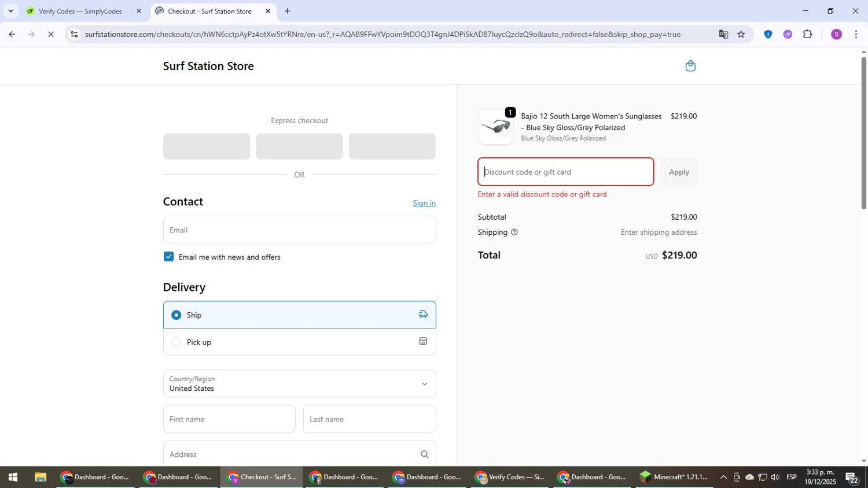Open Verify Codes taskbar Chrome window

[510, 478]
